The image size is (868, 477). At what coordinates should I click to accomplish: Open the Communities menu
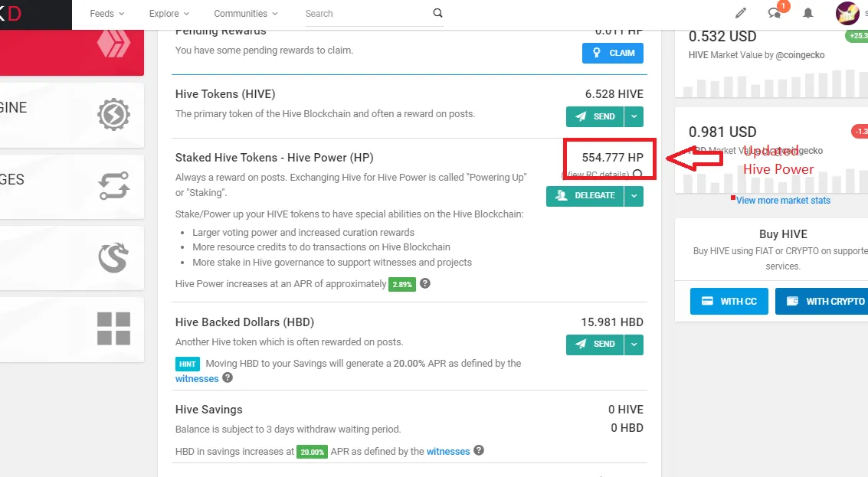246,13
